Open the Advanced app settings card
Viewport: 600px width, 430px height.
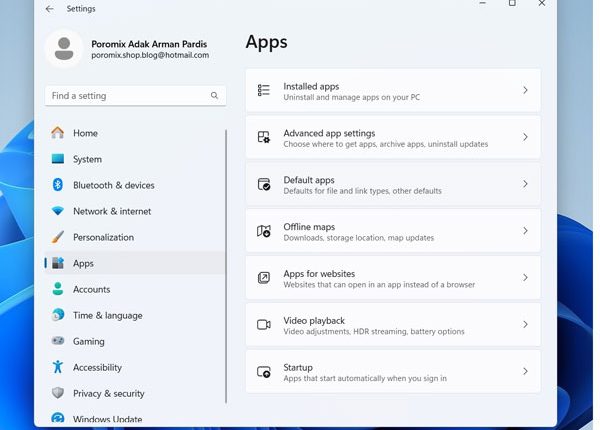point(393,137)
